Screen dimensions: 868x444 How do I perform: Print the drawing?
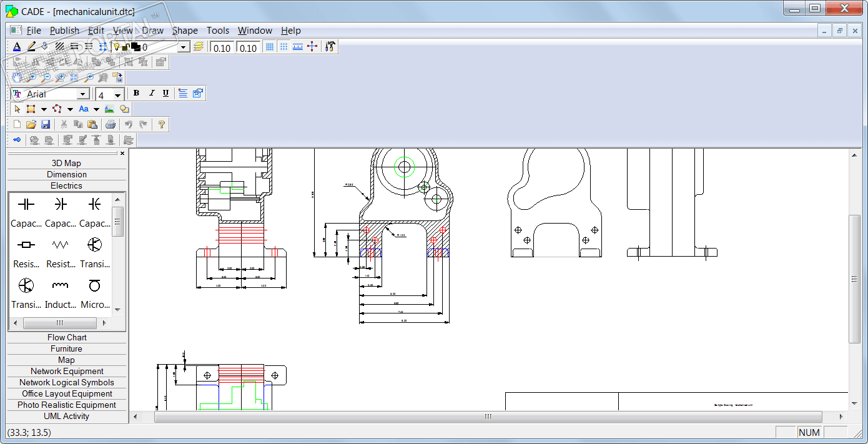tap(111, 124)
